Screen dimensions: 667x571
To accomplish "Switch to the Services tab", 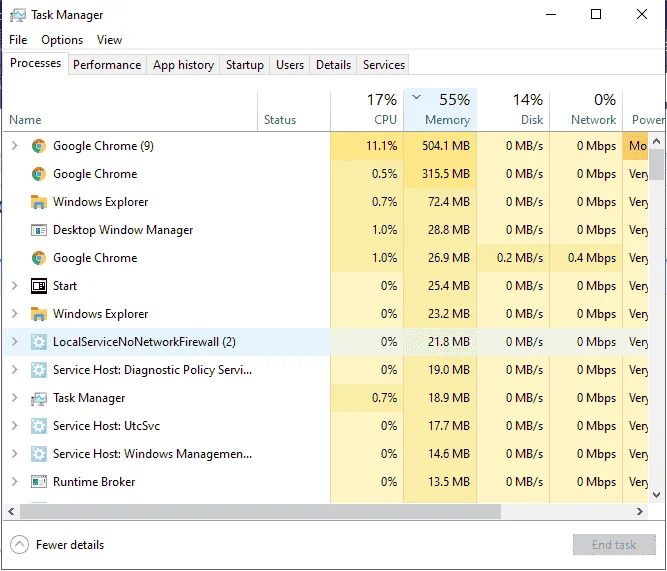I will tap(384, 65).
